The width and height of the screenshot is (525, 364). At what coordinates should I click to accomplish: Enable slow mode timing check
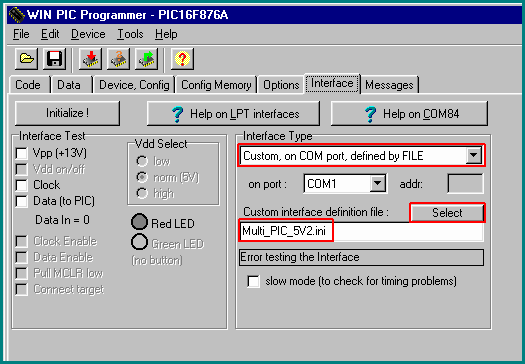tap(253, 281)
